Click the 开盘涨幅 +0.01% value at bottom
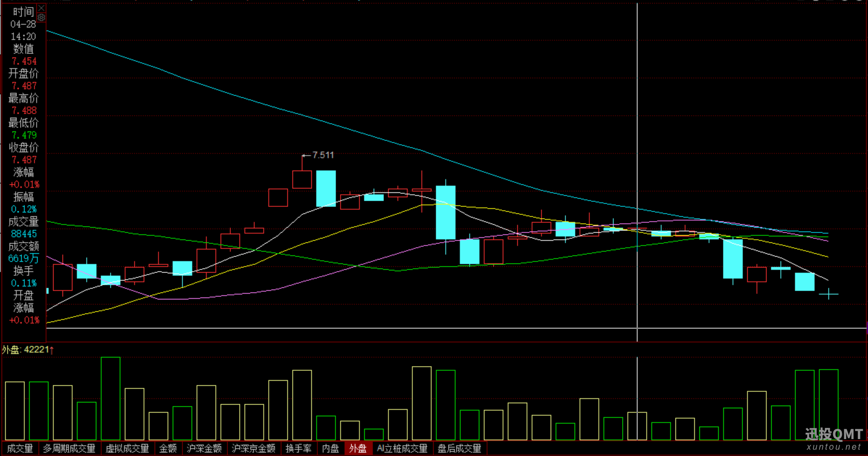Screen dimensions: 868x456 [x=24, y=321]
